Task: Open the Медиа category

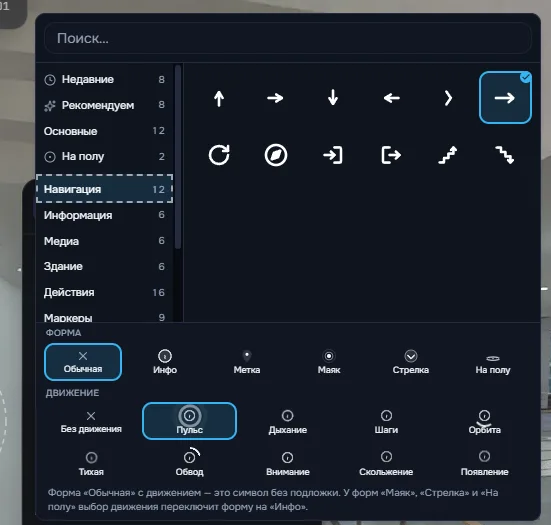Action: pyautogui.click(x=104, y=241)
